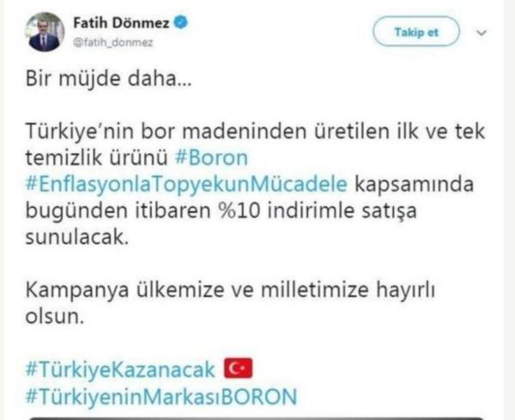Click the Turkish flag emoji
515x420 pixels.
(238, 368)
